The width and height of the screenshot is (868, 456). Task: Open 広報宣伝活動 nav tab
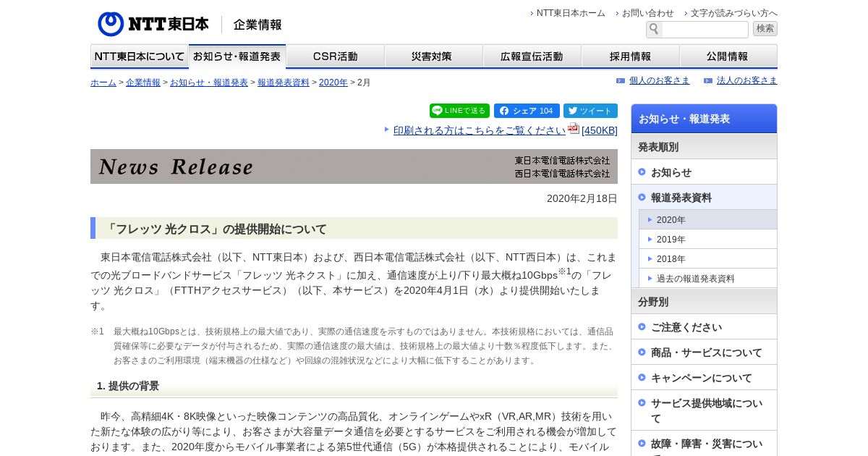tap(532, 56)
